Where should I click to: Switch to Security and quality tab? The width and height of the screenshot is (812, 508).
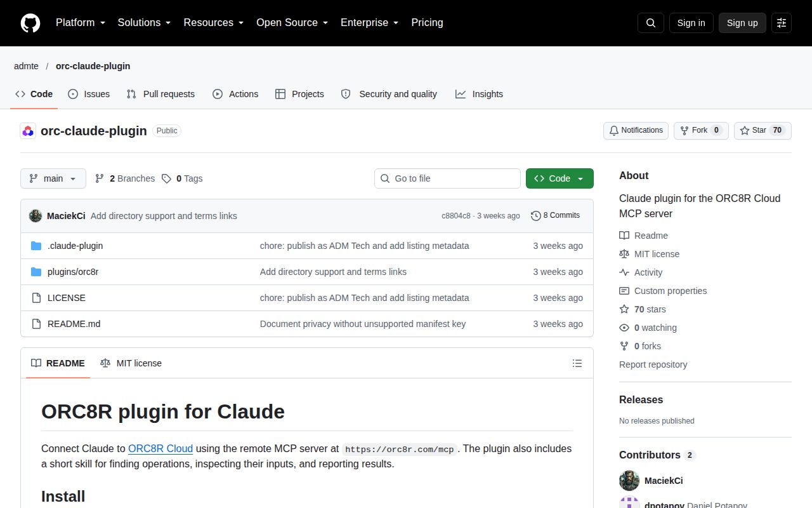tap(389, 94)
